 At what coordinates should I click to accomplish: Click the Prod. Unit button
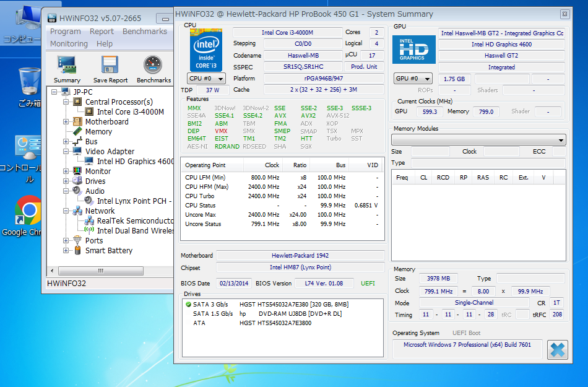click(364, 67)
